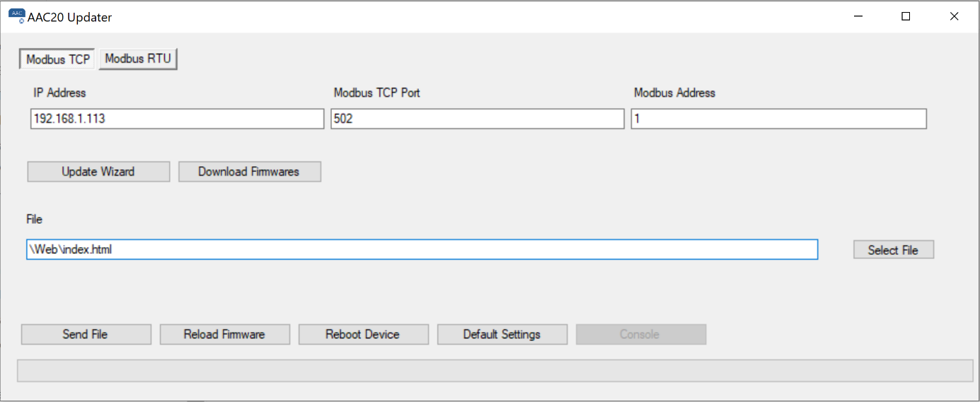Click the File path text field
The width and height of the screenshot is (980, 402).
pos(422,250)
